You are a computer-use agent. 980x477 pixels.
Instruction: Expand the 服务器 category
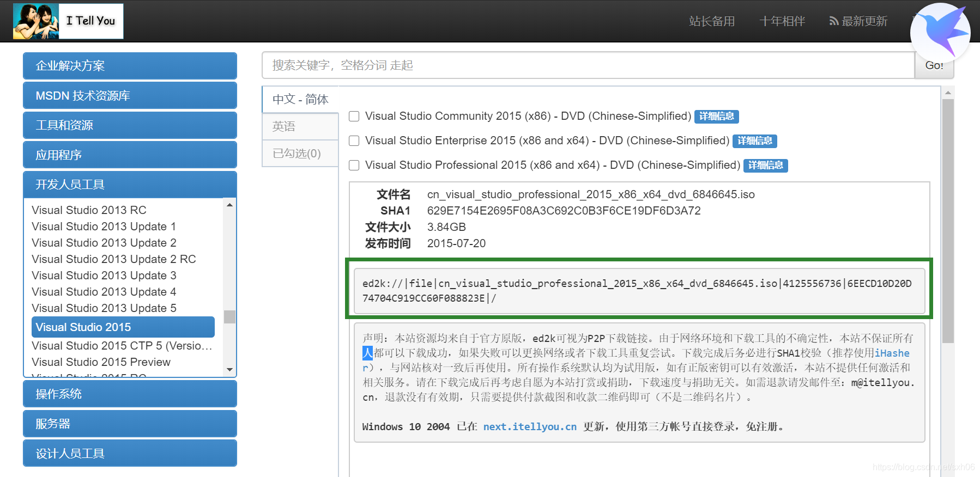(130, 424)
